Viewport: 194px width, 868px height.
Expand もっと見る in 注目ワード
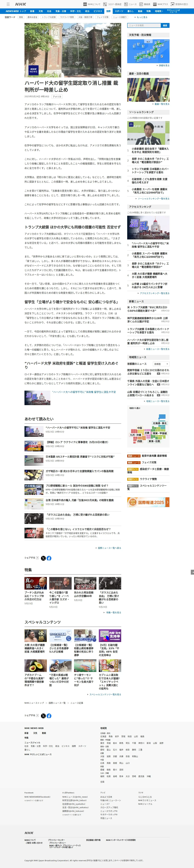pyautogui.click(x=141, y=17)
